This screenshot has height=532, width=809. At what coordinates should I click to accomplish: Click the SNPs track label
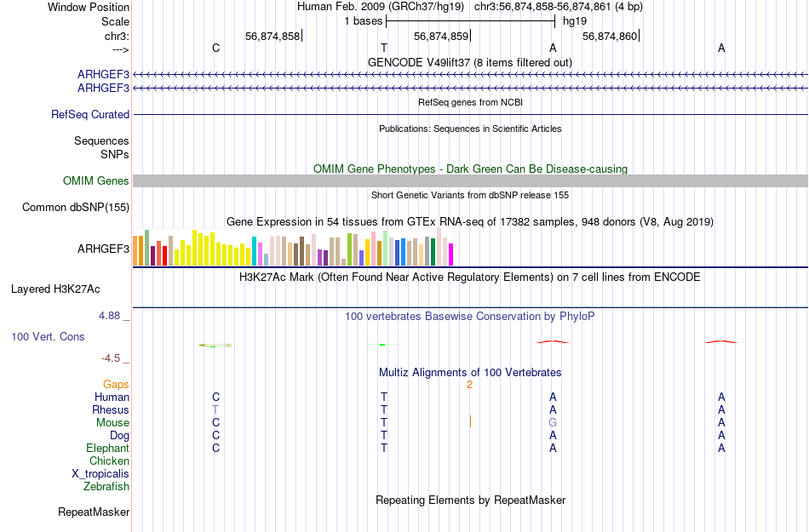pyautogui.click(x=115, y=154)
